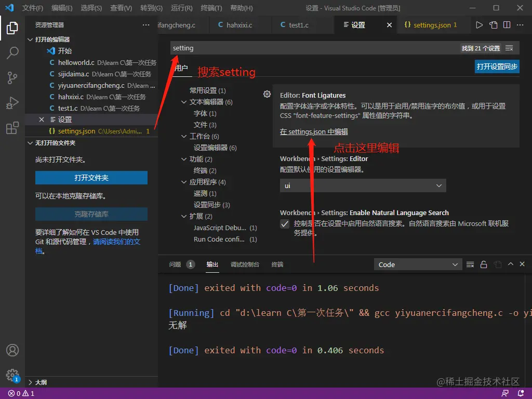
Task: Open the 文件(F) menu
Action: [x=33, y=8]
